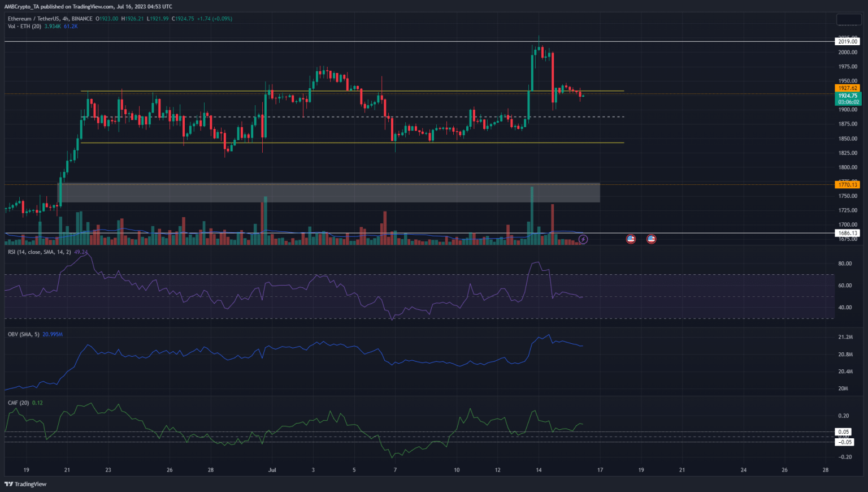Click the 1686.13 white horizontal level label
Image resolution: width=868 pixels, height=492 pixels.
pyautogui.click(x=847, y=233)
